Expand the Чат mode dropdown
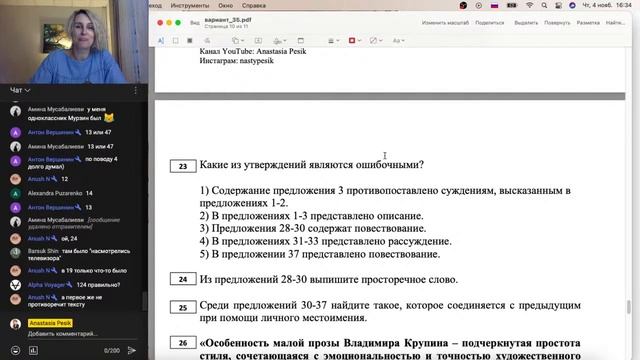 pyautogui.click(x=20, y=90)
